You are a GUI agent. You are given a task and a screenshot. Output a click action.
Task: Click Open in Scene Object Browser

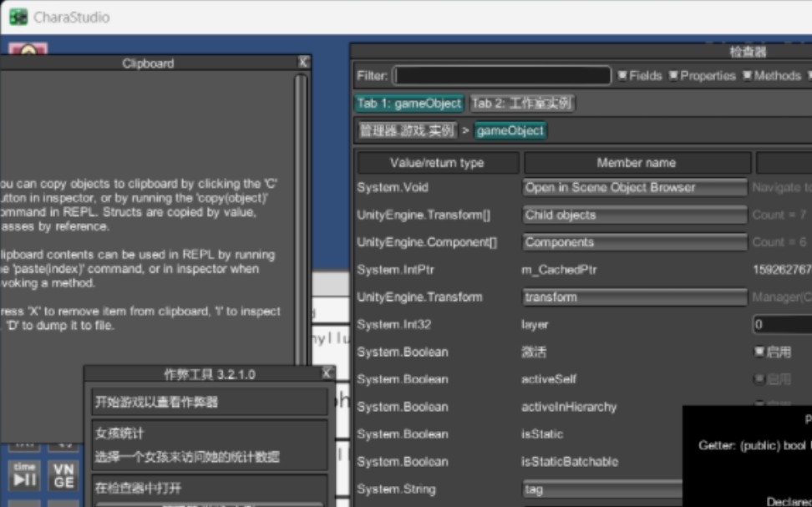point(634,187)
